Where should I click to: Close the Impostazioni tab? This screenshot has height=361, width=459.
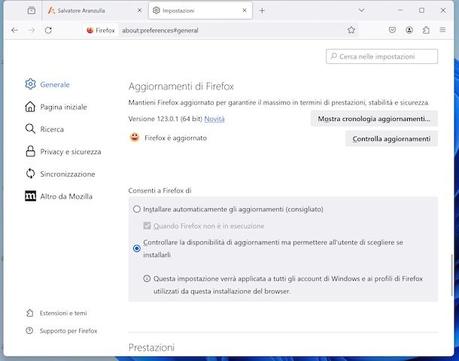pos(245,11)
